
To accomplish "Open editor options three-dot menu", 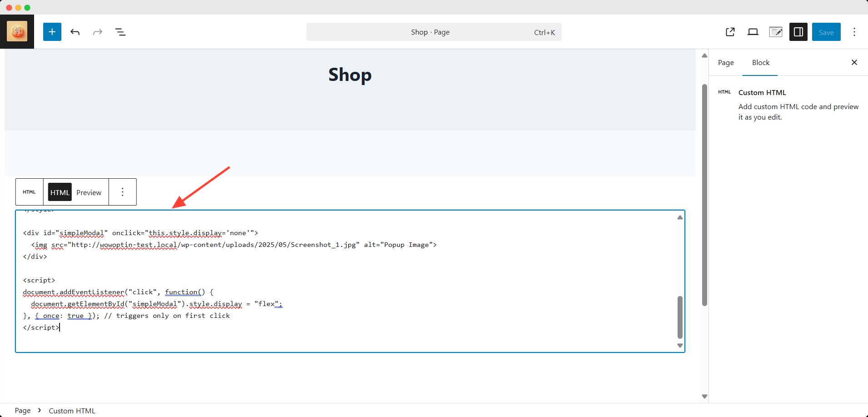I will tap(854, 32).
